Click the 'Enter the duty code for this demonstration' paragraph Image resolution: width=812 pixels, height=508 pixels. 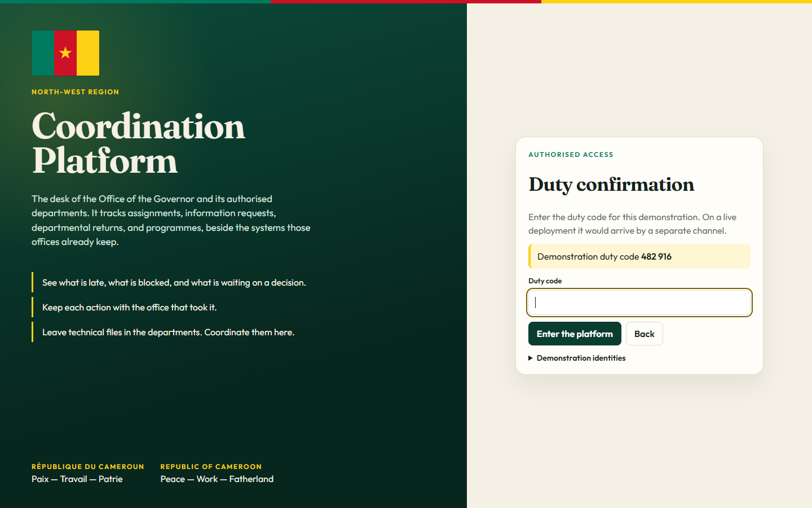coord(633,224)
